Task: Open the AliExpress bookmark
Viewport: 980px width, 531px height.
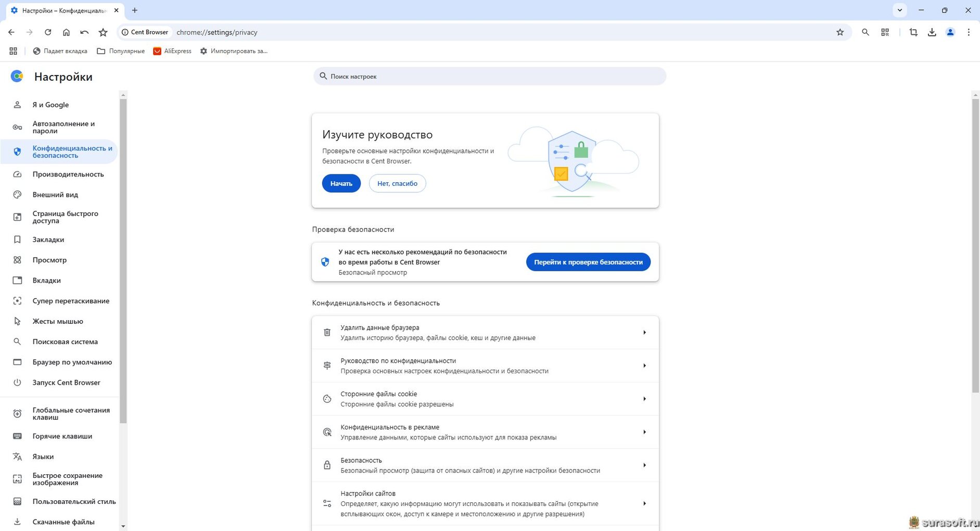Action: tap(172, 51)
